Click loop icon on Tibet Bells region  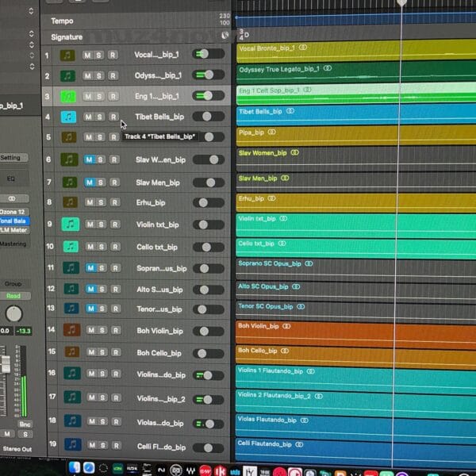290,111
